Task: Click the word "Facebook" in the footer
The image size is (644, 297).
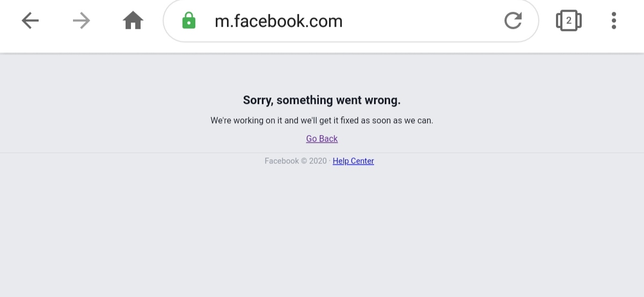Action: click(x=282, y=161)
